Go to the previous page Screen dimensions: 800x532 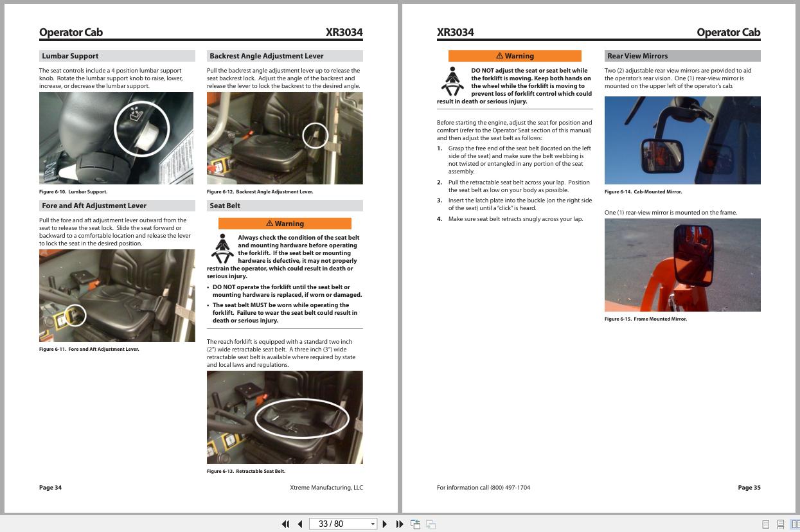click(x=299, y=524)
